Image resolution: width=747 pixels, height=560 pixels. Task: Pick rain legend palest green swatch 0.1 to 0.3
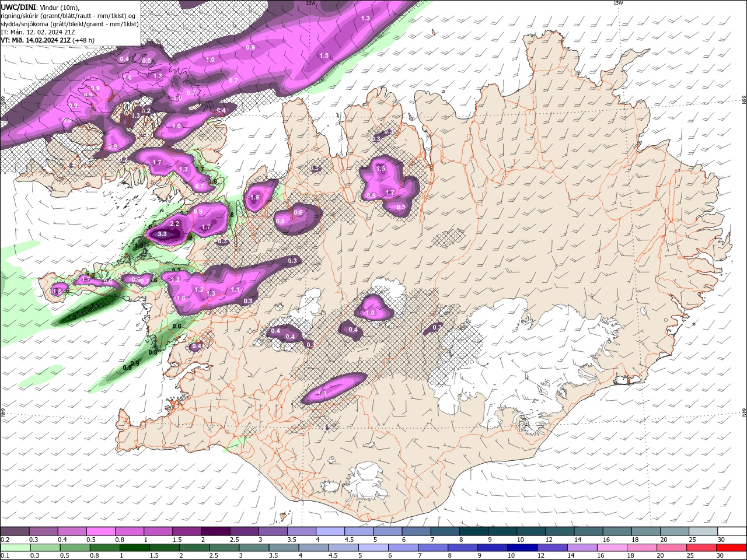(15, 548)
